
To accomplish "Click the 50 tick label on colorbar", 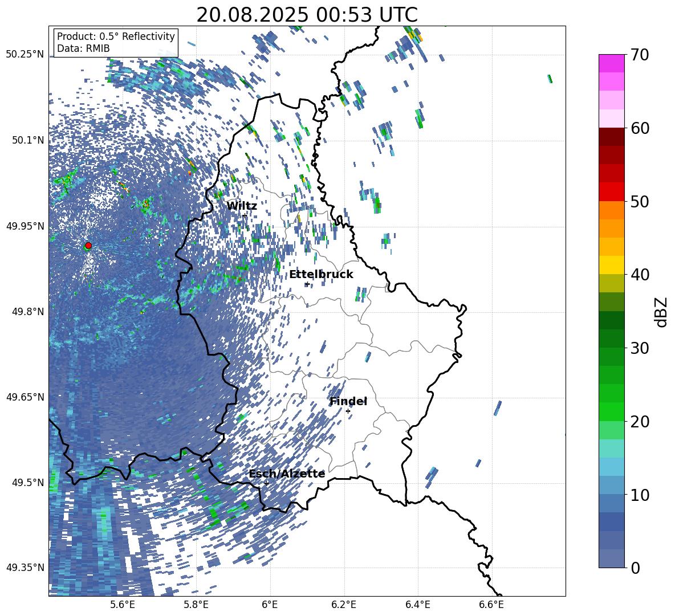I will tap(640, 201).
